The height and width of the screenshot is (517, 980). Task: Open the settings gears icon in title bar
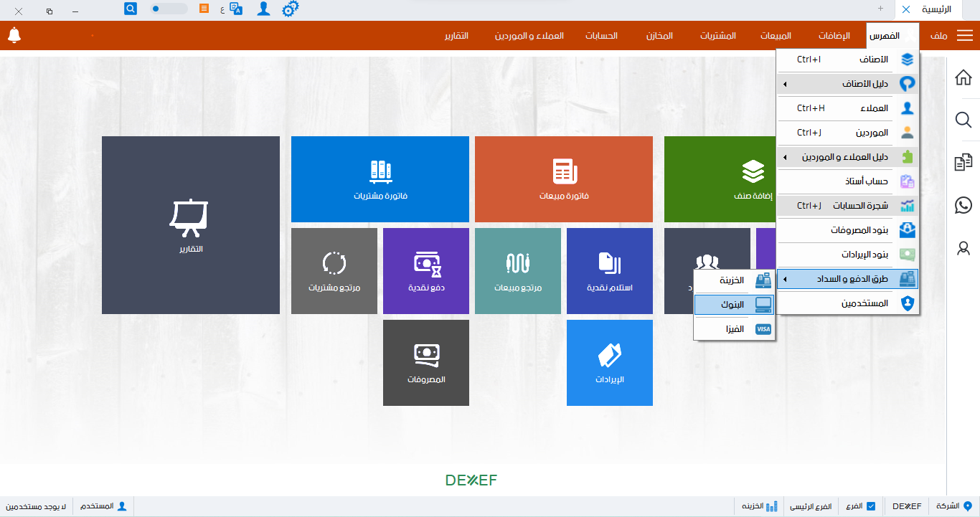pos(290,9)
